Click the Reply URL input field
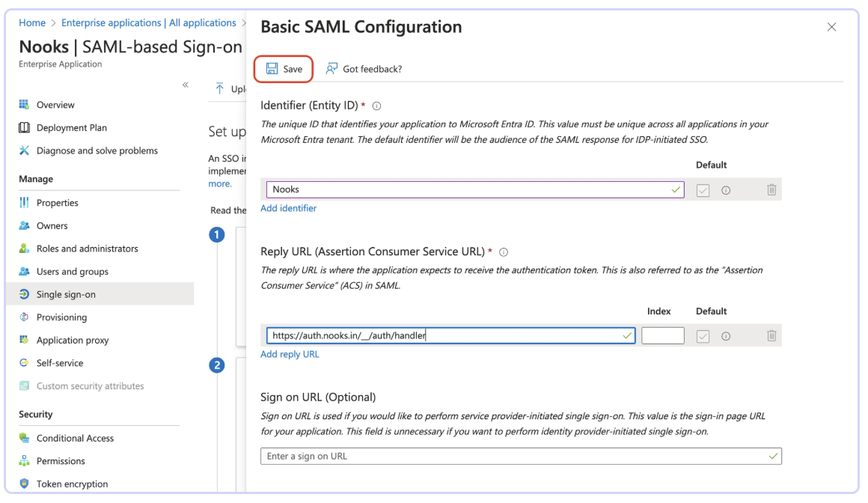The image size is (868, 503). [x=450, y=335]
